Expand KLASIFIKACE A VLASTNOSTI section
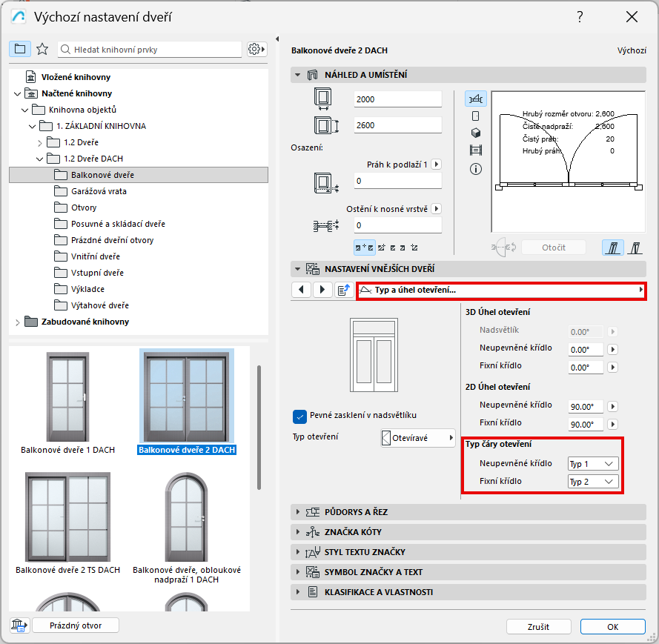This screenshot has width=659, height=644. click(297, 592)
